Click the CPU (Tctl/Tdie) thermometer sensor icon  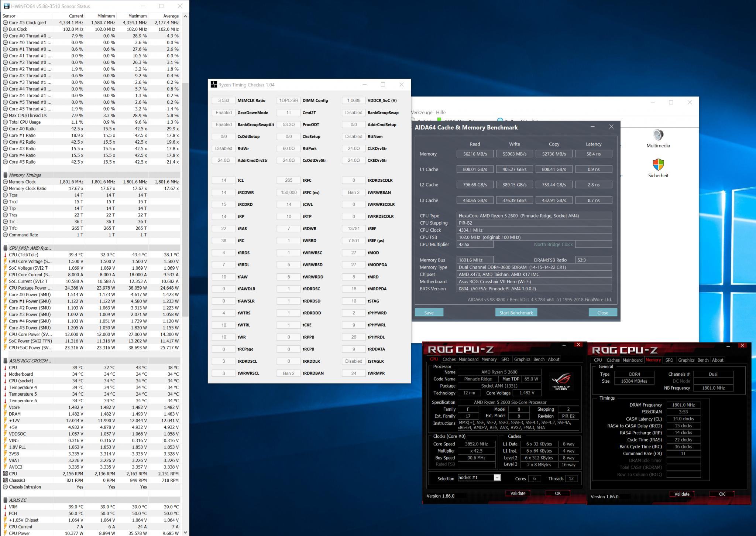[x=5, y=255]
